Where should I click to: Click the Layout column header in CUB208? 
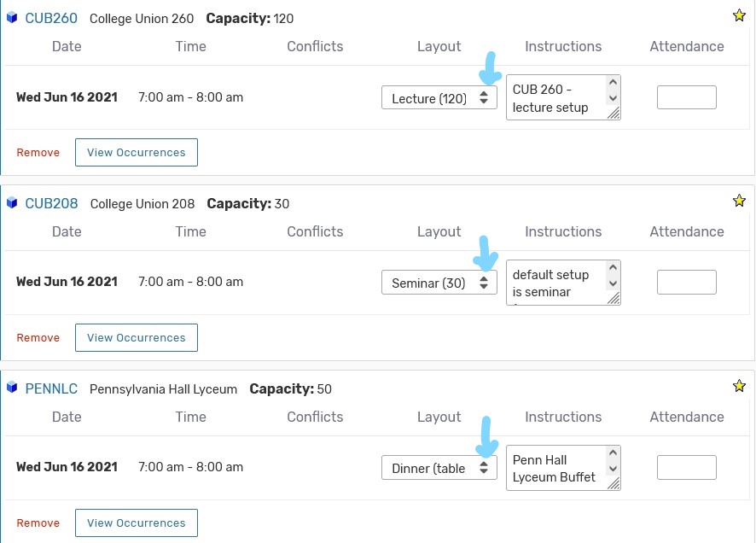click(x=439, y=232)
